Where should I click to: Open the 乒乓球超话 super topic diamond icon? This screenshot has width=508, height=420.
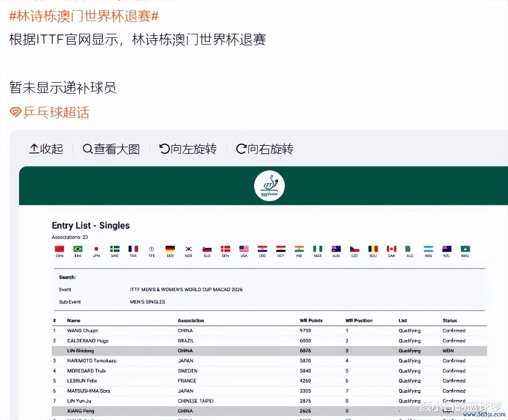15,112
